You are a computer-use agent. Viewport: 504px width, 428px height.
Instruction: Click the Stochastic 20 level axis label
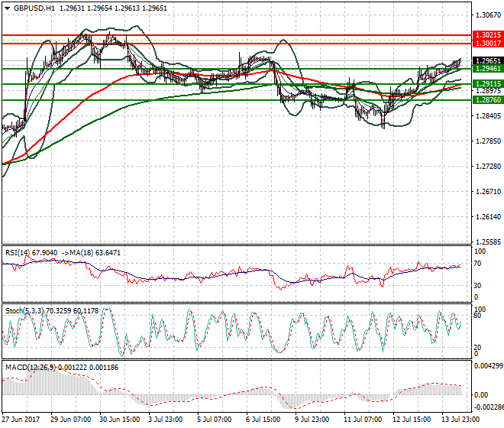click(x=478, y=347)
